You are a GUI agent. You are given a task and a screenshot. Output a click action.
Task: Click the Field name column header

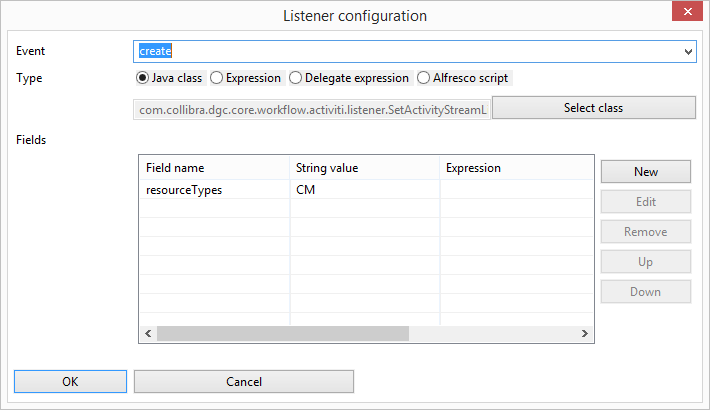[x=214, y=168]
